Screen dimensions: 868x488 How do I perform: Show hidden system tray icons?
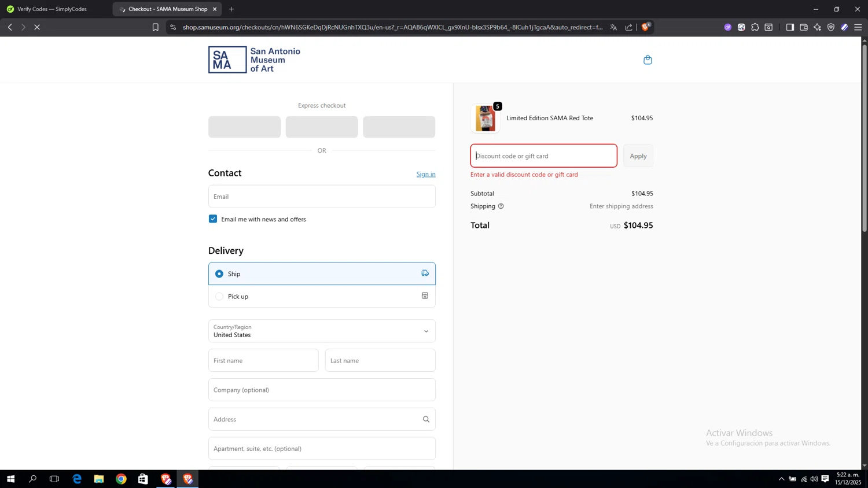pyautogui.click(x=781, y=479)
